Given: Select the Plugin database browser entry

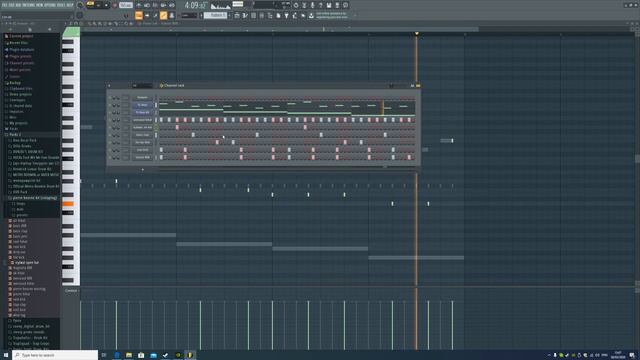Looking at the screenshot, I should coord(22,49).
